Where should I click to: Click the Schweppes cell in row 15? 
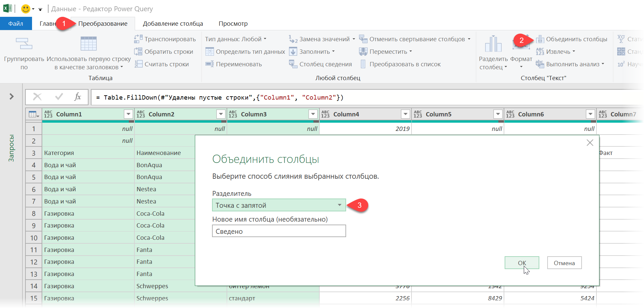click(181, 298)
